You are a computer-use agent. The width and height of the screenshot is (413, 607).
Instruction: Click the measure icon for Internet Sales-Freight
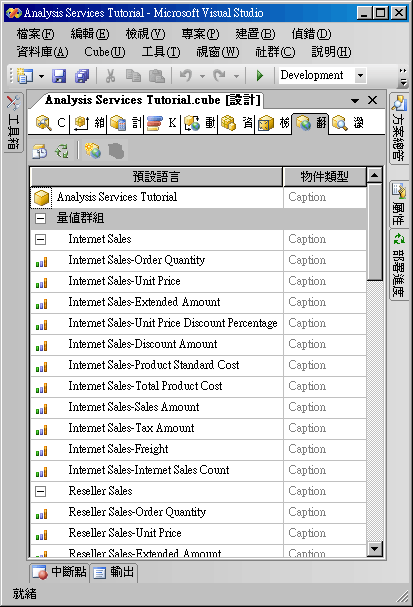tap(41, 451)
